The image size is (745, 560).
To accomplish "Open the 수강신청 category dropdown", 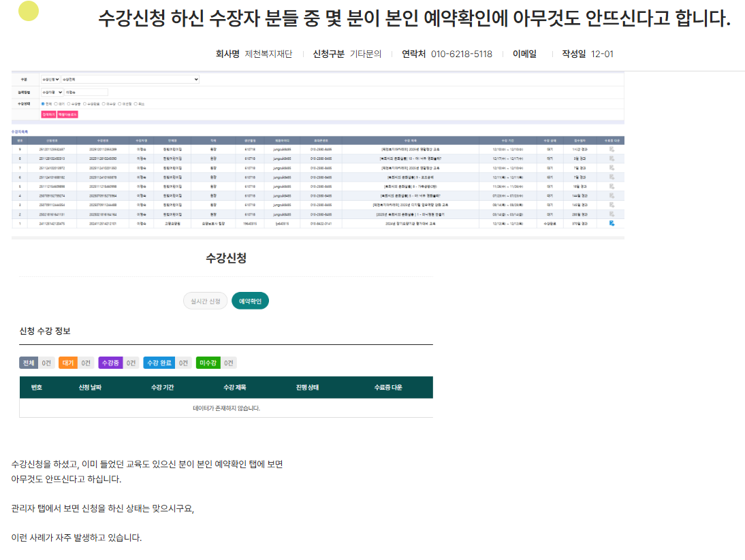I will (51, 80).
